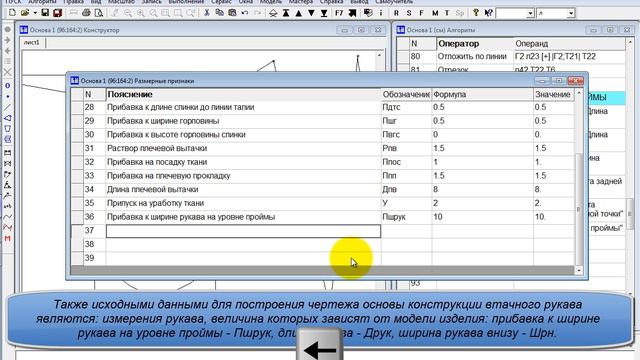Viewport: 640px width, 360px height.
Task: Click the Формула column header
Action: [482, 94]
